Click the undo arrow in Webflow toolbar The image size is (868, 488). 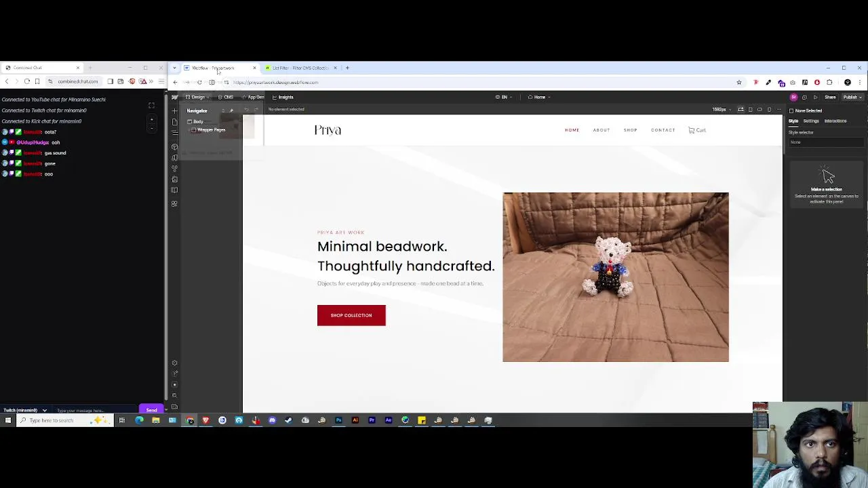[x=246, y=110]
